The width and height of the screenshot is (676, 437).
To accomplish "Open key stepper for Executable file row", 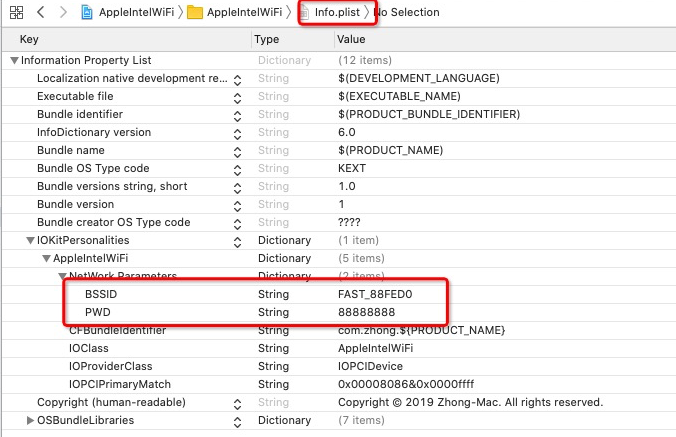I will click(x=237, y=96).
